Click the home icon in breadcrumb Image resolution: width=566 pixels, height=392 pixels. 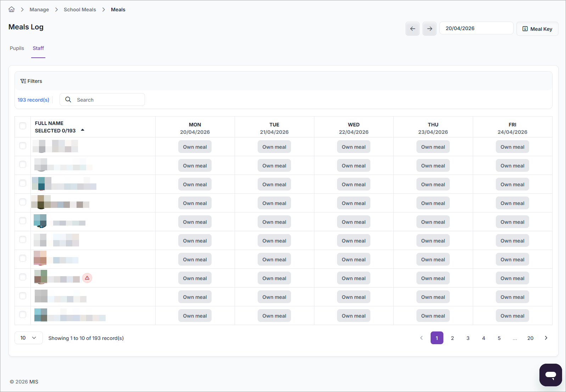12,10
